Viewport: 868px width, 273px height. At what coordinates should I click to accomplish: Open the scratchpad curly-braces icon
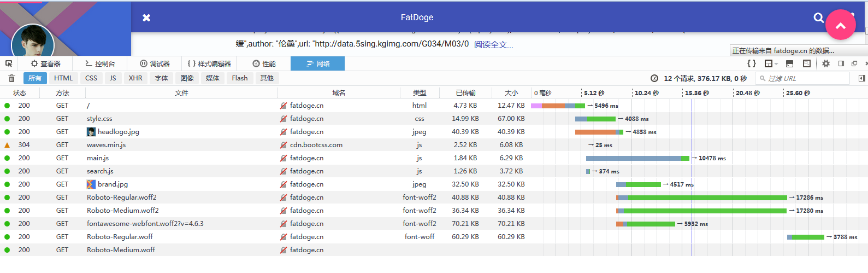(752, 64)
